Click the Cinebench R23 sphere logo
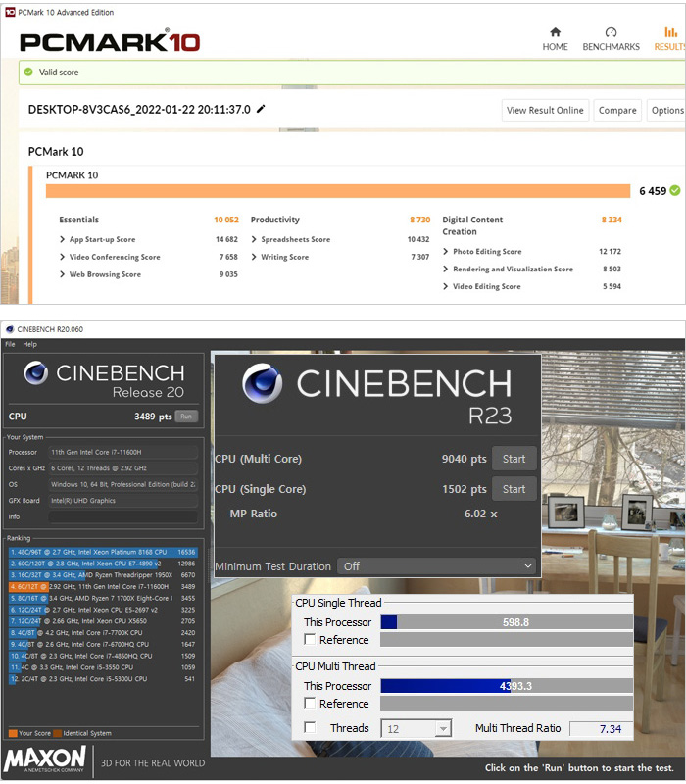 coord(262,383)
